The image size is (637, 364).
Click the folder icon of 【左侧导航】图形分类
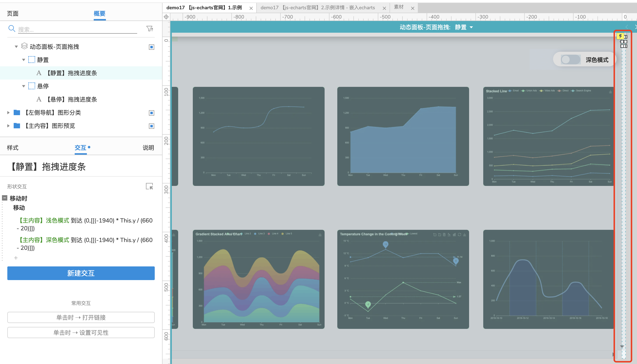pos(17,112)
